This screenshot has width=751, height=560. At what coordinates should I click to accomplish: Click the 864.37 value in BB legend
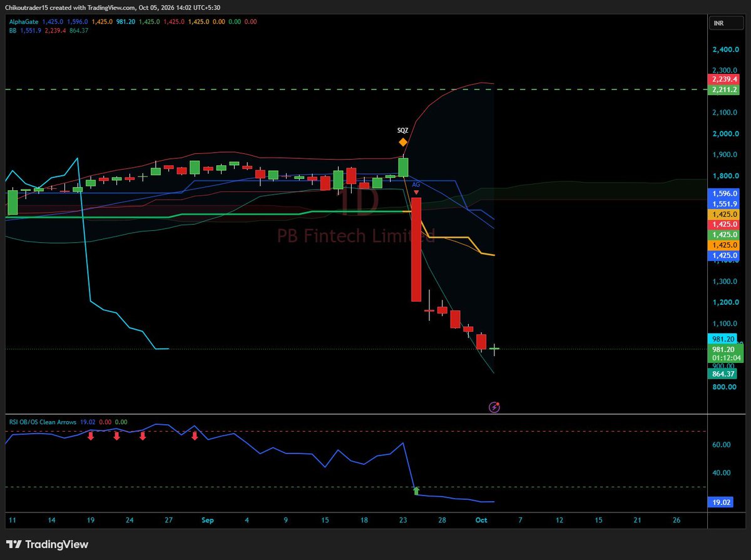(78, 30)
